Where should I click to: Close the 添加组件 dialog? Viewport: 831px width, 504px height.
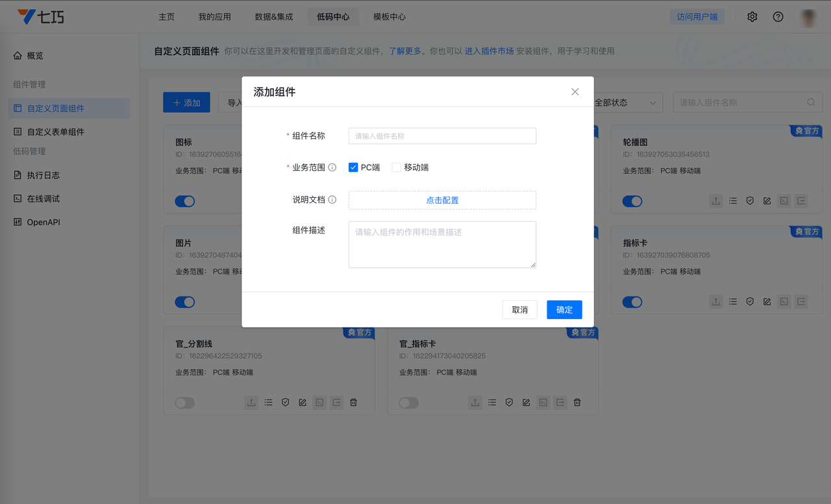coord(575,92)
